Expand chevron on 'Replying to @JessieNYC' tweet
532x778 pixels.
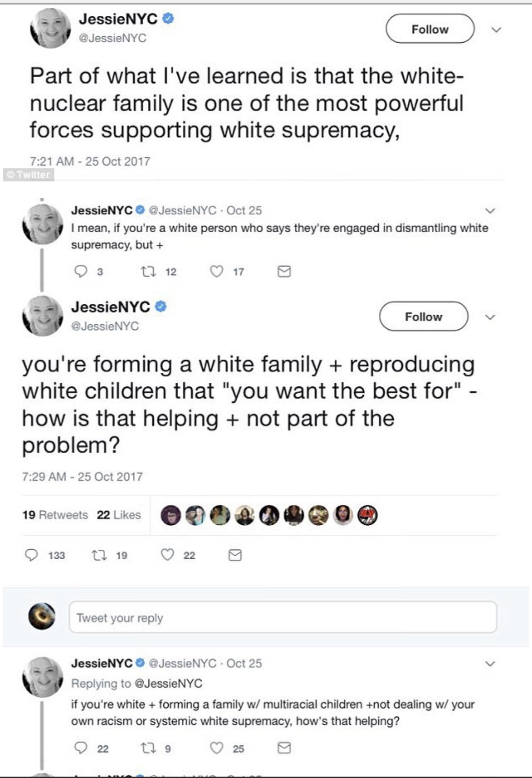490,663
